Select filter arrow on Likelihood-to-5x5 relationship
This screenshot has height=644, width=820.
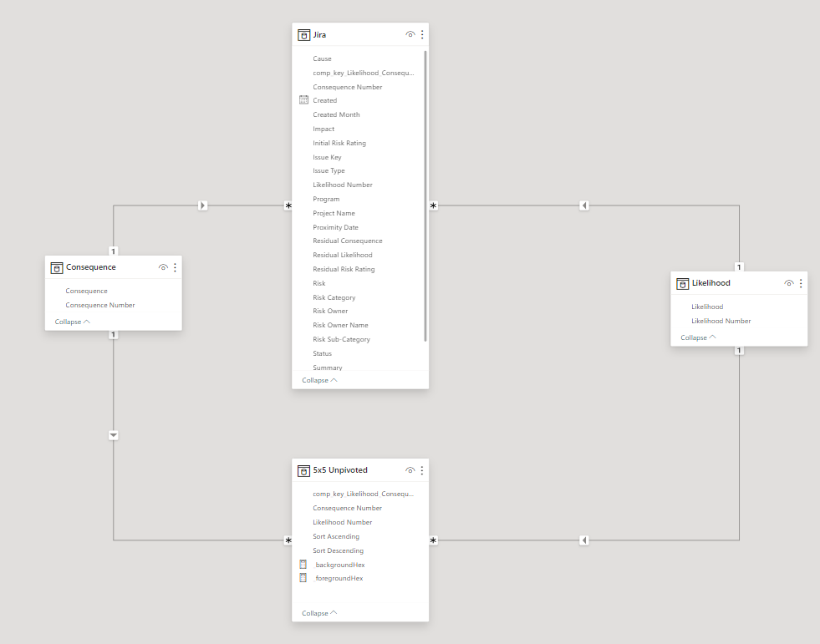click(x=584, y=540)
